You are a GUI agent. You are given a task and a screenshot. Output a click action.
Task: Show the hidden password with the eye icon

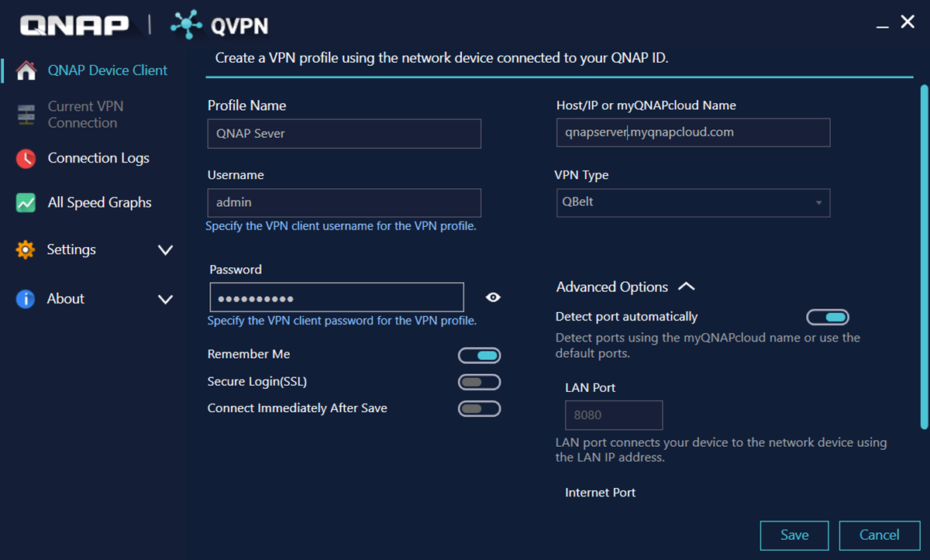pos(494,297)
